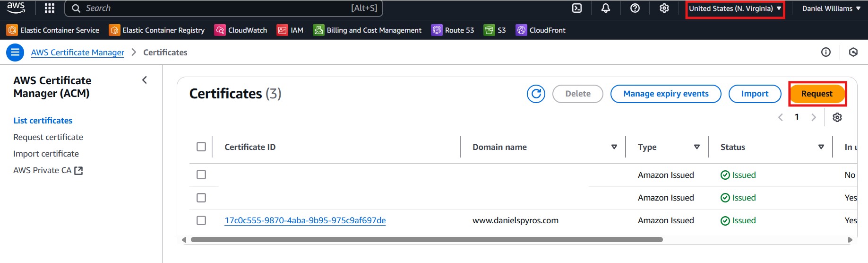Click the Amazon Issued type in the second row
The width and height of the screenshot is (868, 263).
[x=666, y=198]
